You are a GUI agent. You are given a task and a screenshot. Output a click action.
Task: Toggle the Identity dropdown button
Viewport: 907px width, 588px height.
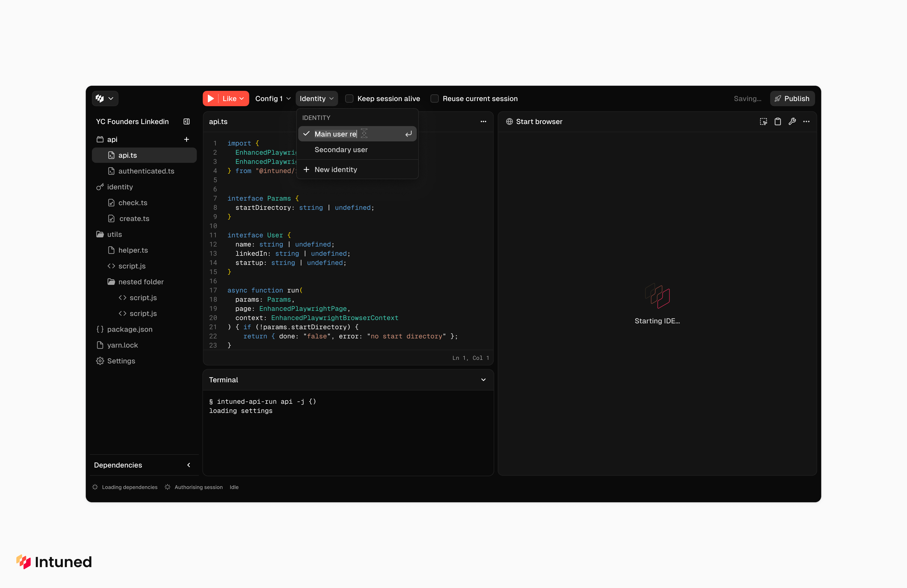click(317, 99)
